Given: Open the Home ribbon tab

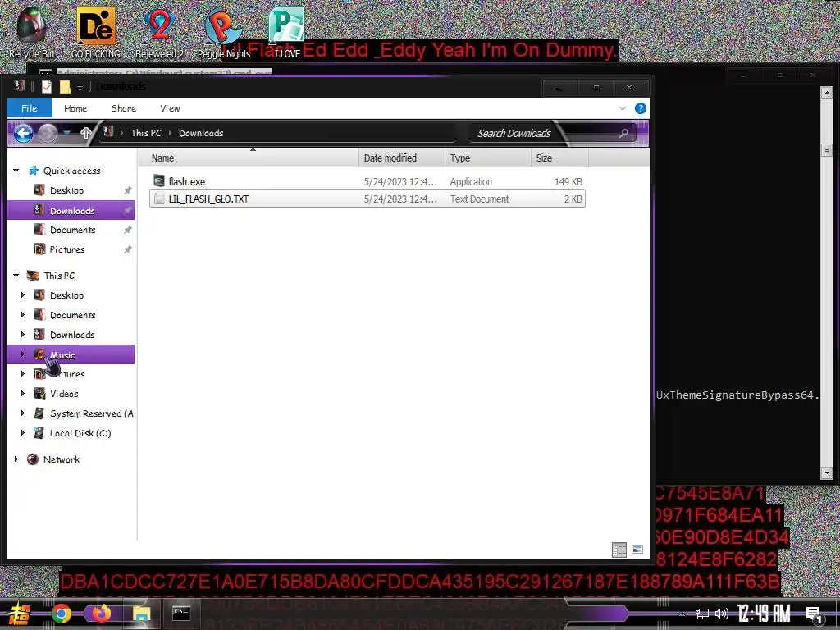Looking at the screenshot, I should (x=75, y=108).
